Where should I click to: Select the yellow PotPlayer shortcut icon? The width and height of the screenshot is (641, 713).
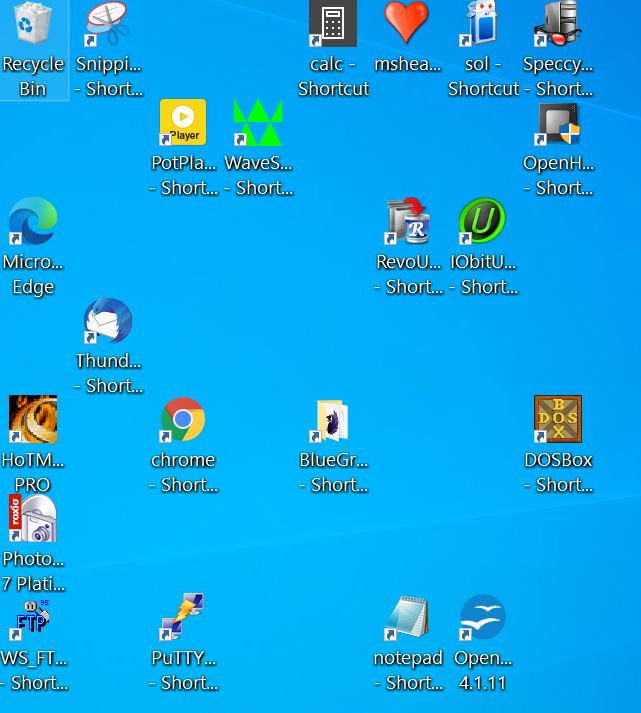(x=183, y=122)
